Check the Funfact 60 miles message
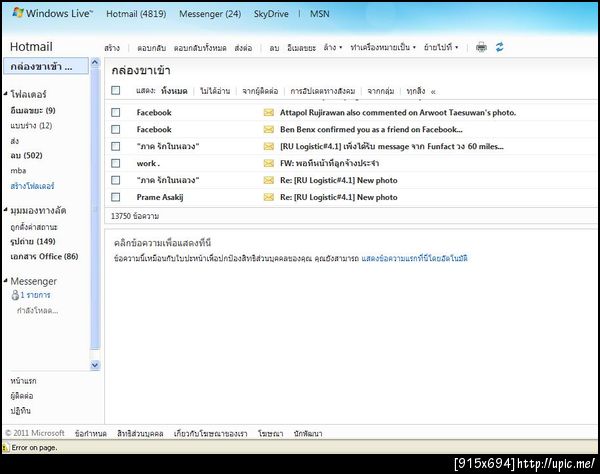Image resolution: width=600 pixels, height=474 pixels. point(115,146)
